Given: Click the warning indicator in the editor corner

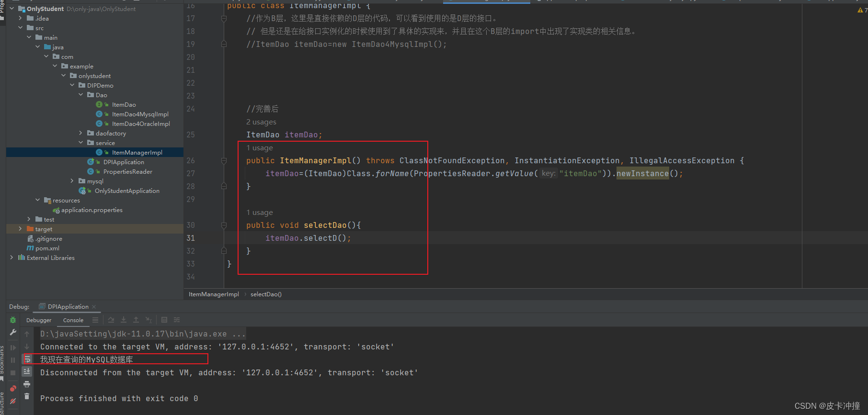Looking at the screenshot, I should pos(862,10).
